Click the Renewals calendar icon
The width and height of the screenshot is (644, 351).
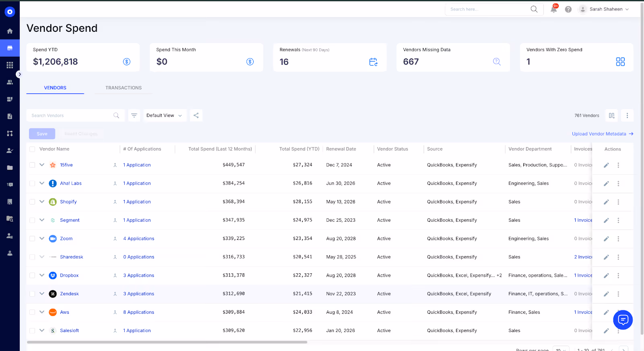tap(373, 62)
